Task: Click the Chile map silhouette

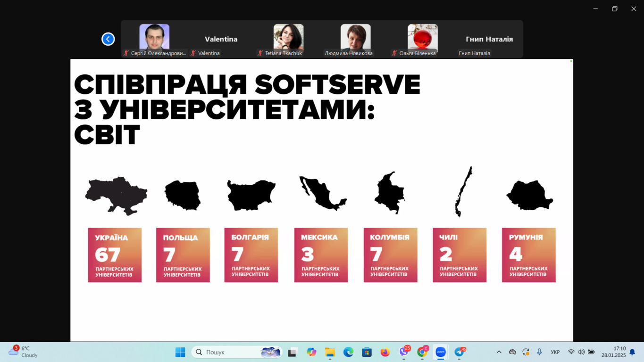Action: pos(463,192)
